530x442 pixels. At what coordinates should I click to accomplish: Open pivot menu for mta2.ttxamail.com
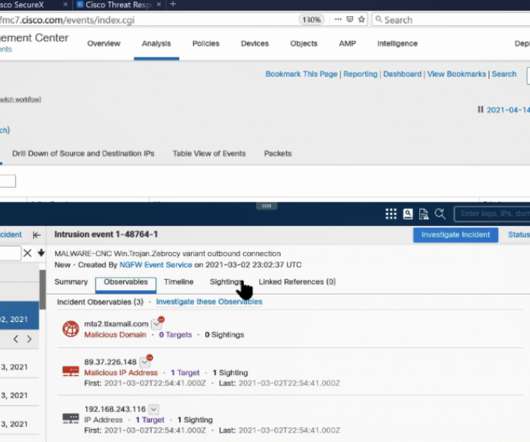click(157, 323)
